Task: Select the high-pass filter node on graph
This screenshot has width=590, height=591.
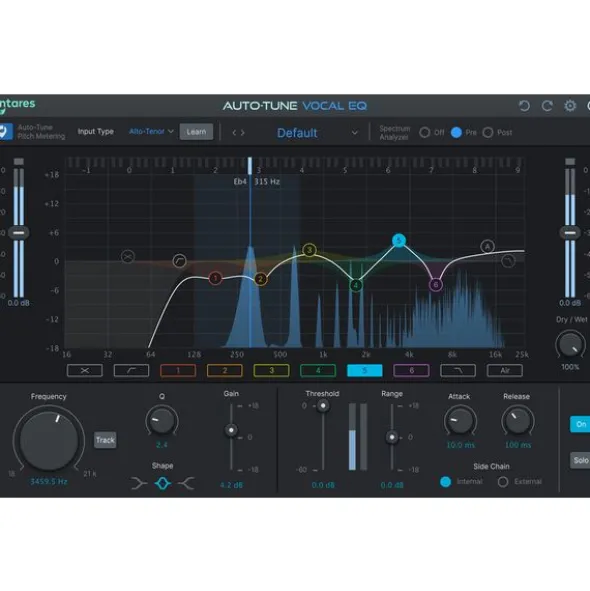Action: click(179, 260)
